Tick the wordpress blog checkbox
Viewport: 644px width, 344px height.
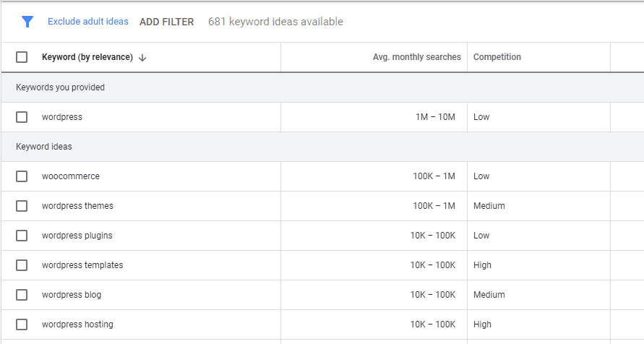tap(22, 295)
